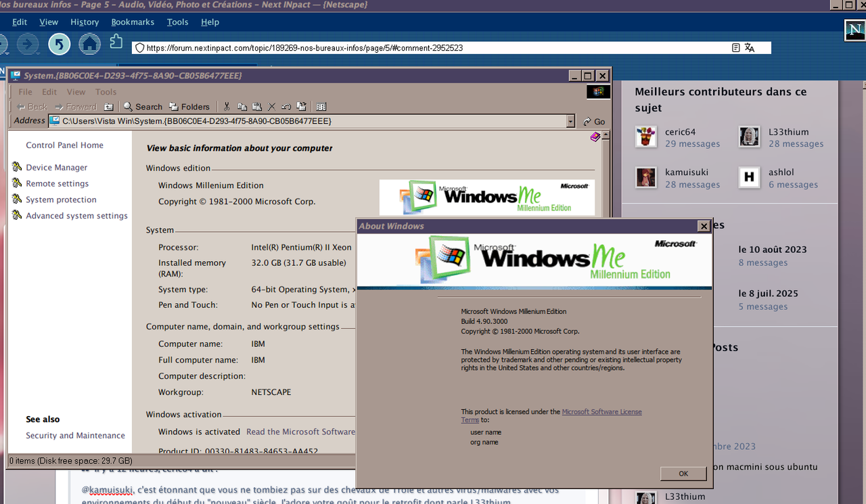Click "29 messages" under ceric64
Viewport: 866px width, 504px height.
692,144
